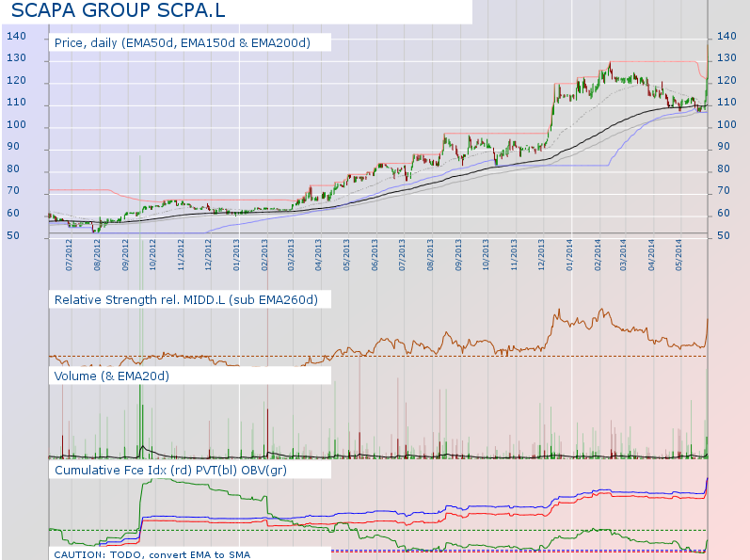
Task: Click the left axis 100 price label
Action: pyautogui.click(x=16, y=124)
